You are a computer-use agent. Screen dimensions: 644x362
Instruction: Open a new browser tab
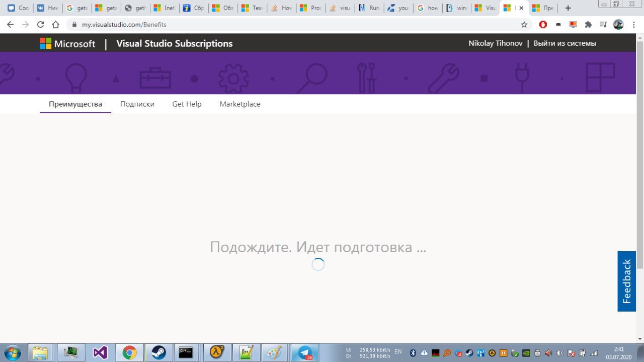(568, 8)
